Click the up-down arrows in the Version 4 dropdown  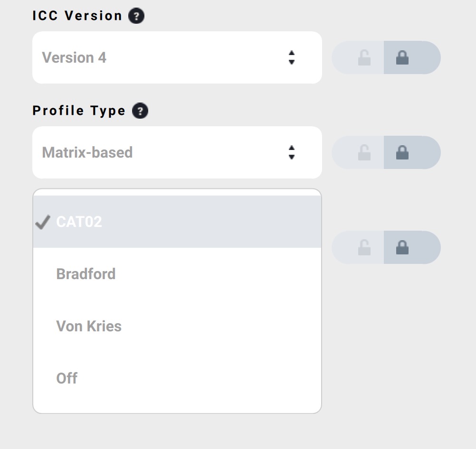(292, 57)
